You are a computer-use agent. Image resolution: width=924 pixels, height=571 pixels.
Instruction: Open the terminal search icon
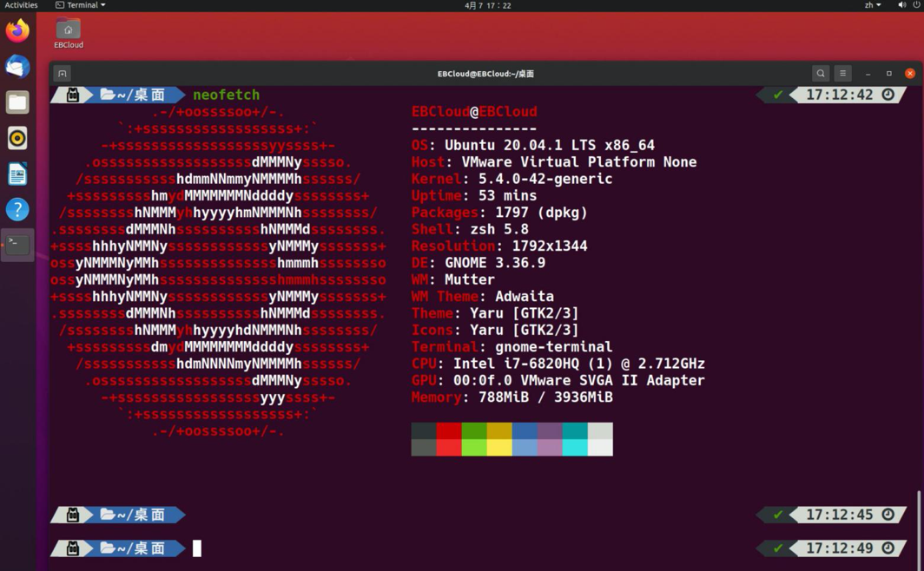[x=820, y=74]
